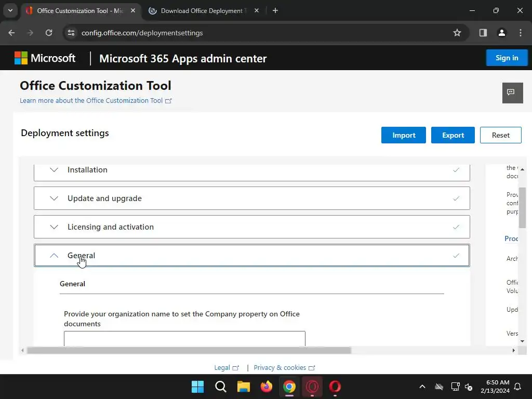This screenshot has height=399, width=532.
Task: Close the Download Office Deployment tab
Action: [x=257, y=10]
